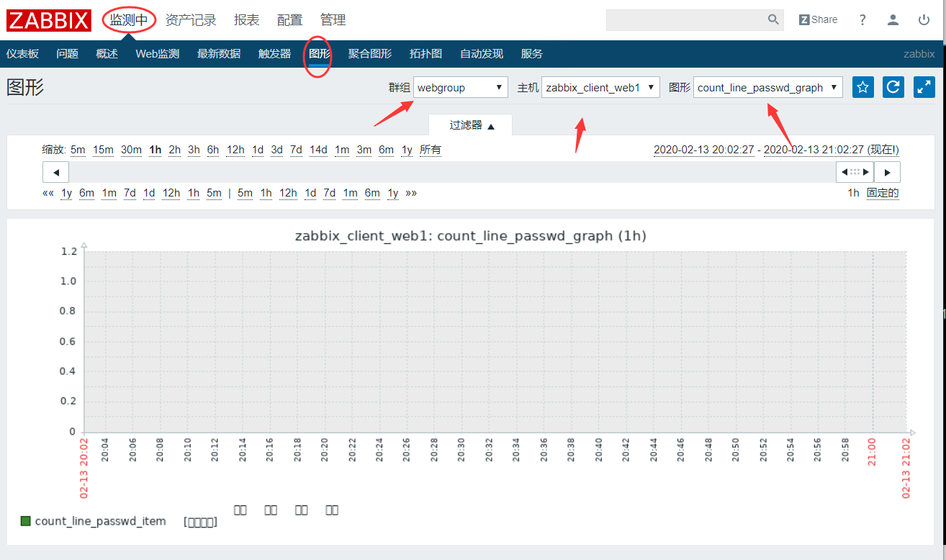Click the right time-shift arrow button
The height and width of the screenshot is (560, 946).
[x=887, y=172]
